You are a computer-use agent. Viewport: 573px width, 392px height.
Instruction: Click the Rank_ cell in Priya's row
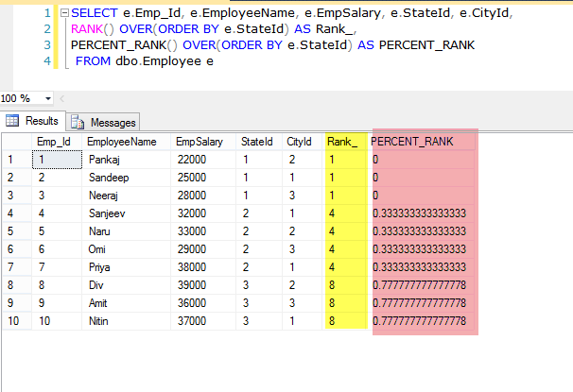point(345,267)
